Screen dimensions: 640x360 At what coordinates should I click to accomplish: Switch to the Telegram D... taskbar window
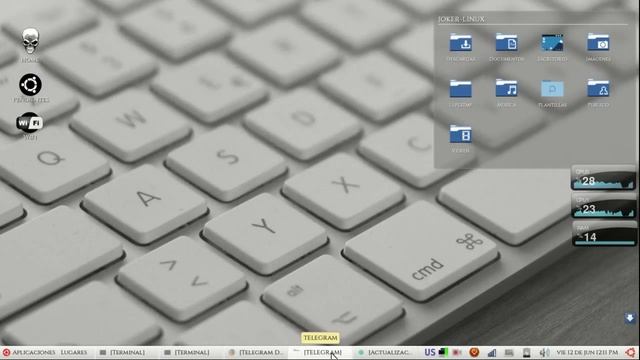[x=256, y=352]
